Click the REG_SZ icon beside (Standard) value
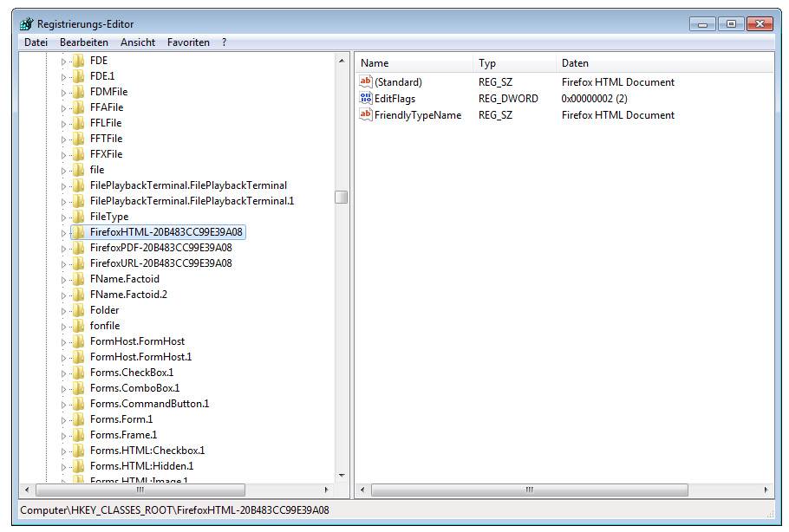The height and width of the screenshot is (532, 789). pyautogui.click(x=365, y=82)
